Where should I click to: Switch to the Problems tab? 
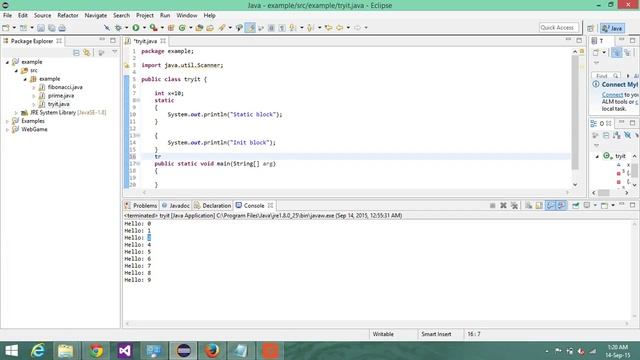(x=141, y=205)
